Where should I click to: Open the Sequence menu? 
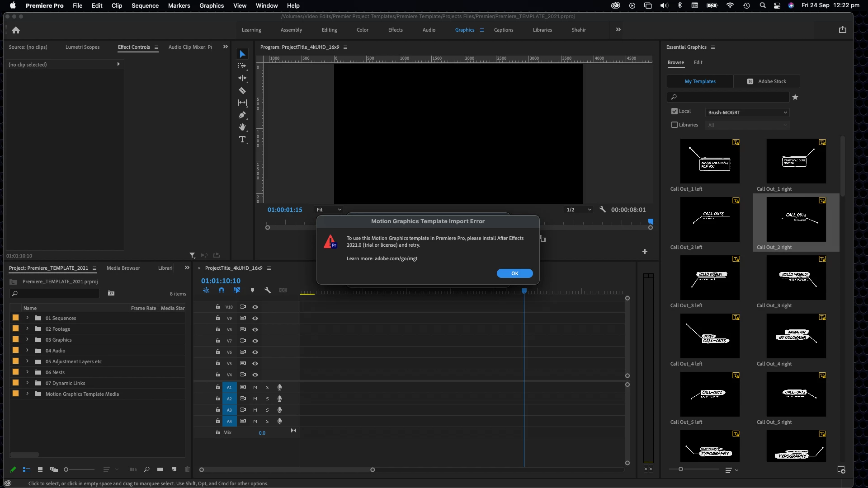pos(145,5)
